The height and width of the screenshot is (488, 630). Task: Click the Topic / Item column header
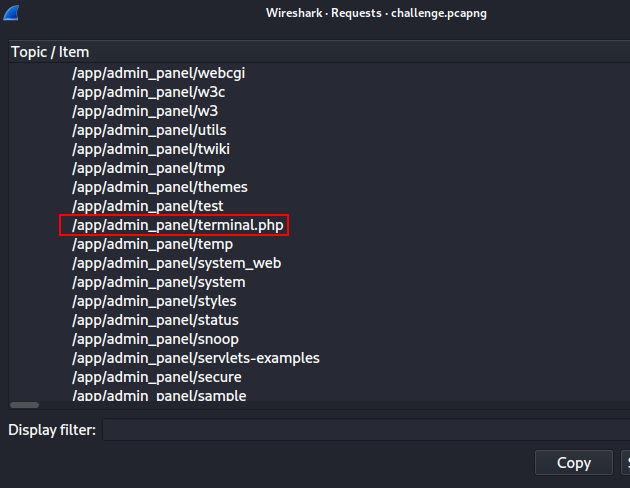click(57, 51)
